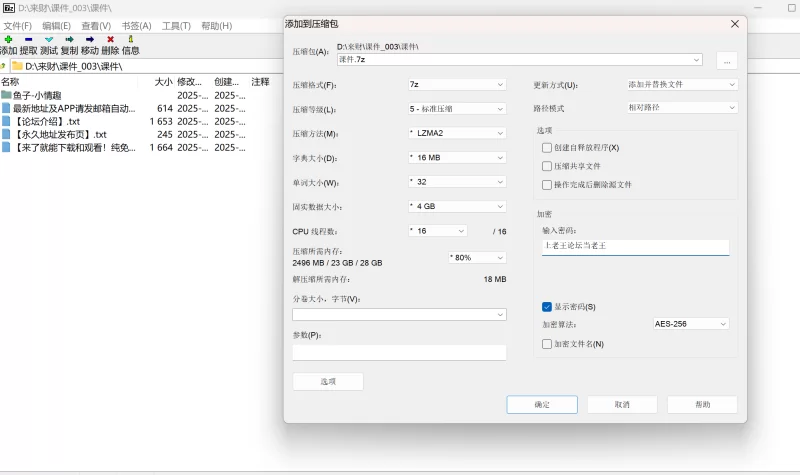This screenshot has width=800, height=475.
Task: Click the 取消 button
Action: tap(622, 405)
